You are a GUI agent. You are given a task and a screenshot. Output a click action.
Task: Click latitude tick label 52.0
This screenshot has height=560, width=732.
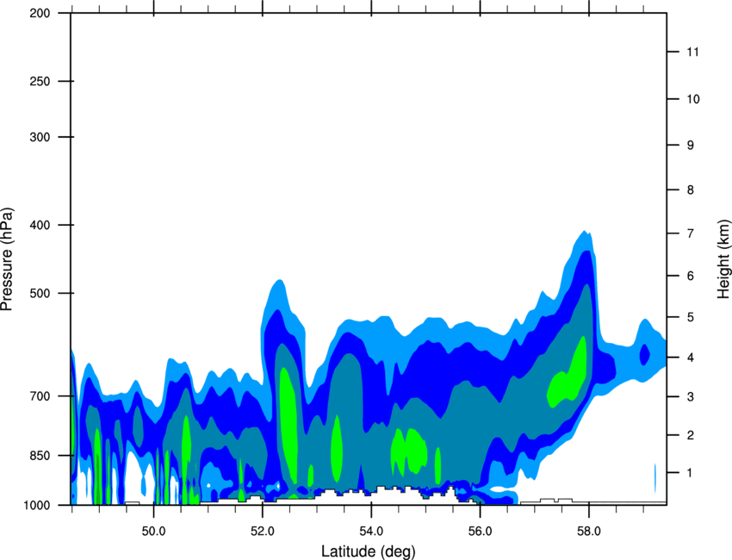[x=263, y=532]
